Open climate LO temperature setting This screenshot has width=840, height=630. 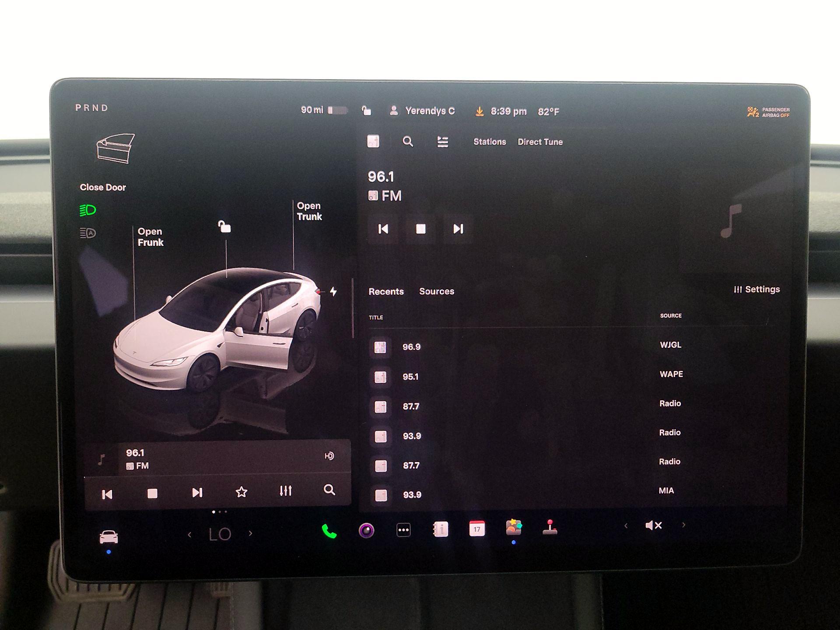(220, 534)
